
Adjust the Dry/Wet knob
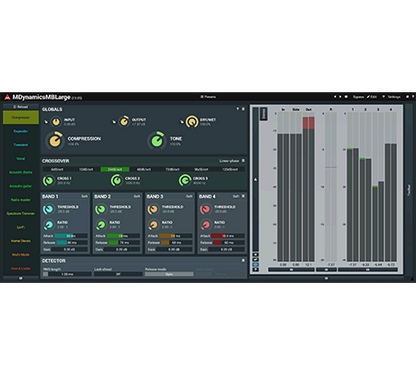pos(192,122)
